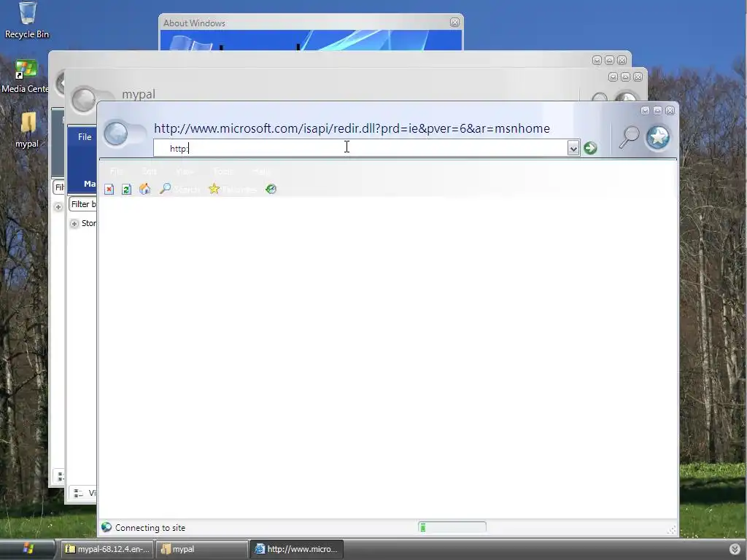Close the mypal explorer window
747x560 pixels.
point(638,77)
